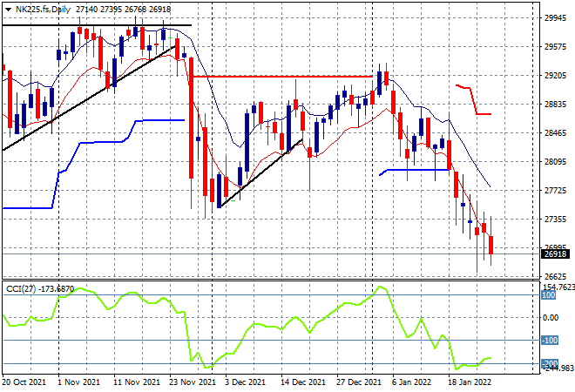Click the 27355 price axis label
The width and height of the screenshot is (575, 392).
[555, 220]
